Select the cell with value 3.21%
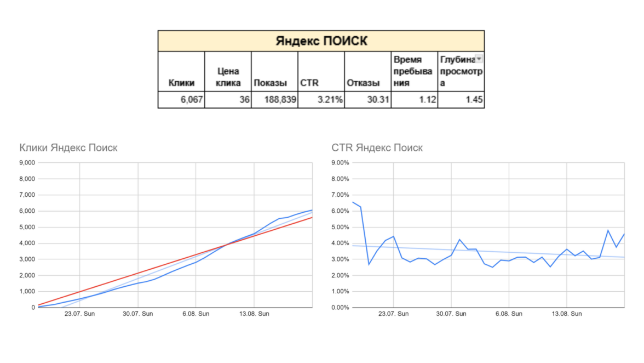Image resolution: width=644 pixels, height=363 pixels. (x=321, y=100)
